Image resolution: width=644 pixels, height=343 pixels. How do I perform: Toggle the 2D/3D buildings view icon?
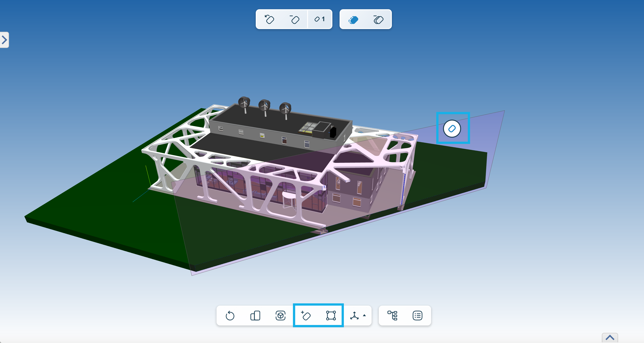[x=255, y=316]
